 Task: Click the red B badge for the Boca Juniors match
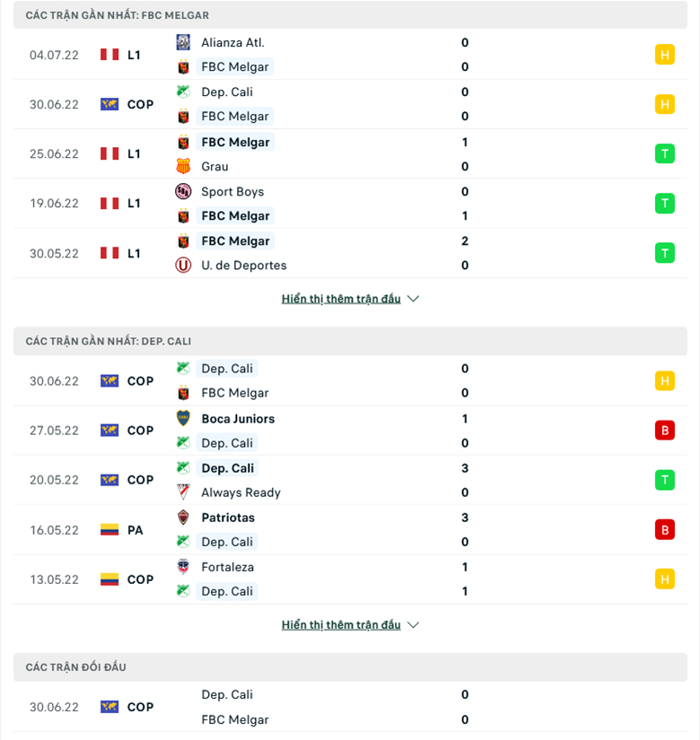[665, 431]
